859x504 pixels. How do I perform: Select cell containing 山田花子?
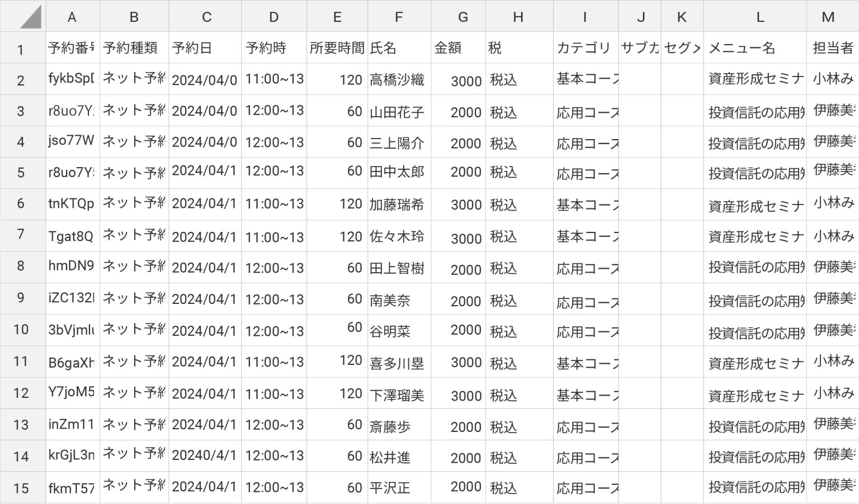[398, 112]
